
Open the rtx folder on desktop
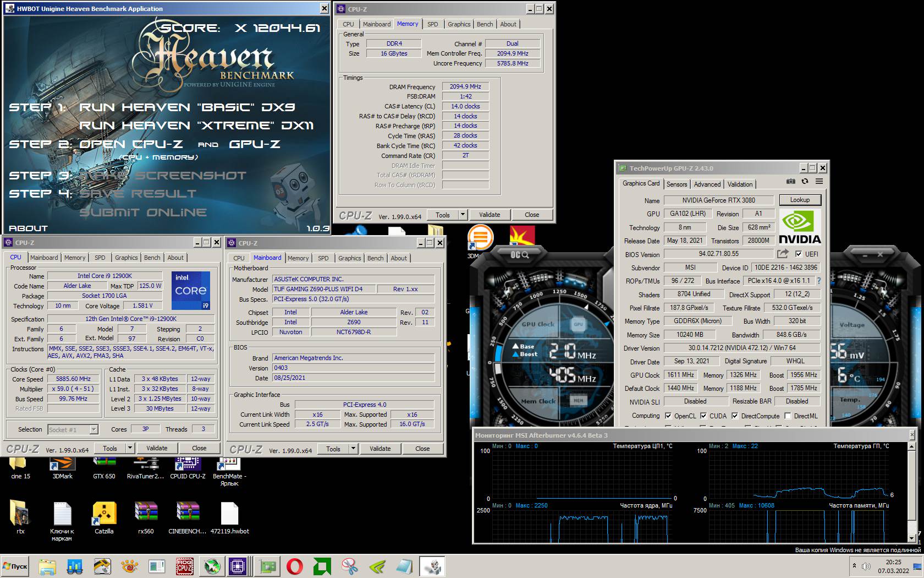20,517
